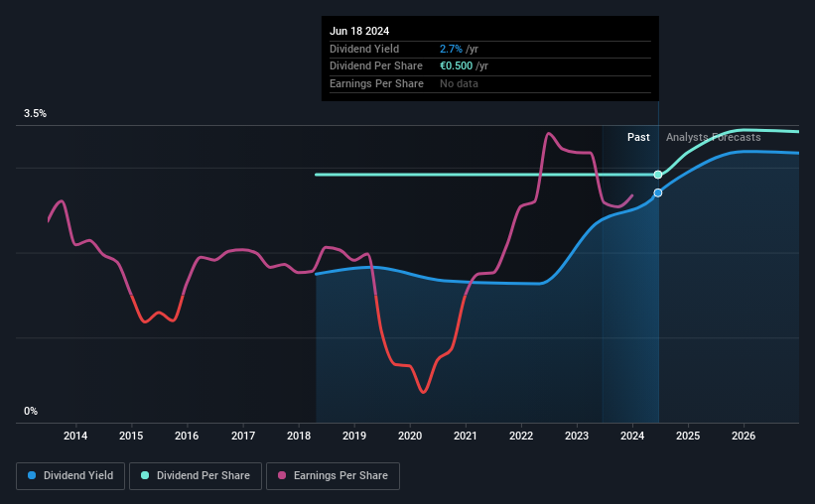Click the blue Dividend Yield legend dot
This screenshot has height=504, width=815.
[32, 475]
